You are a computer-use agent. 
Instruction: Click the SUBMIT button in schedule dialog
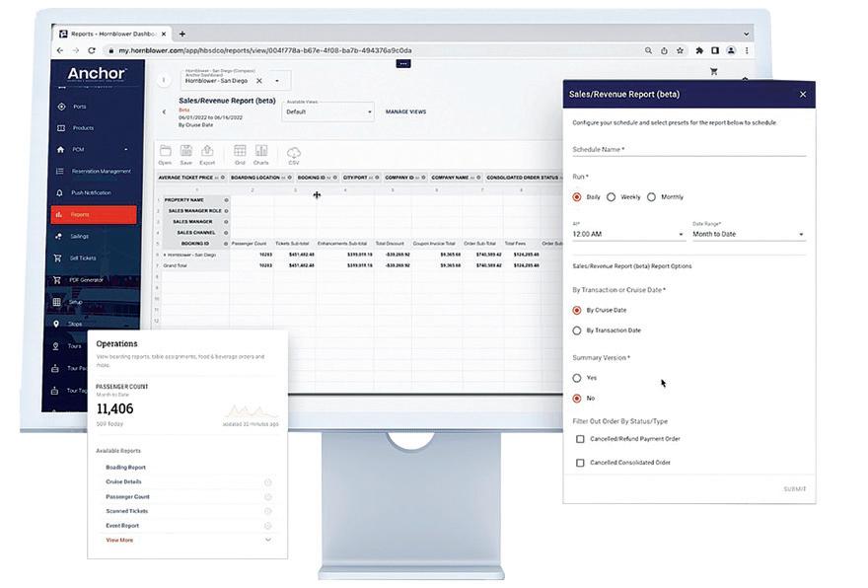pyautogui.click(x=794, y=489)
